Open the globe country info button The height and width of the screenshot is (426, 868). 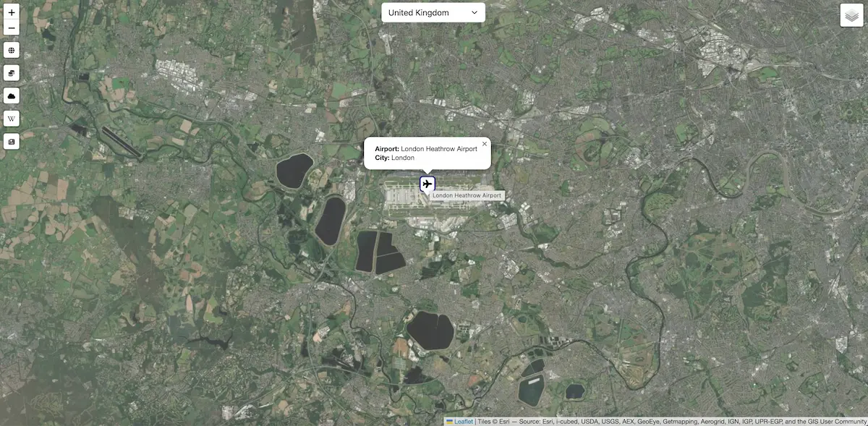(x=12, y=50)
